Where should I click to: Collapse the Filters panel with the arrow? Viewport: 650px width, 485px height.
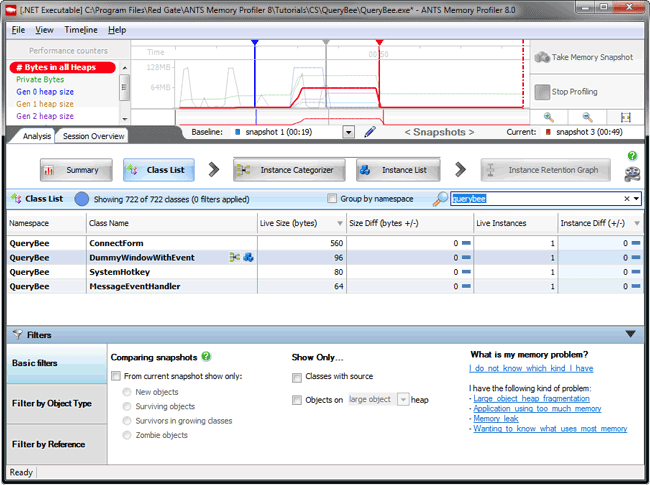(630, 335)
